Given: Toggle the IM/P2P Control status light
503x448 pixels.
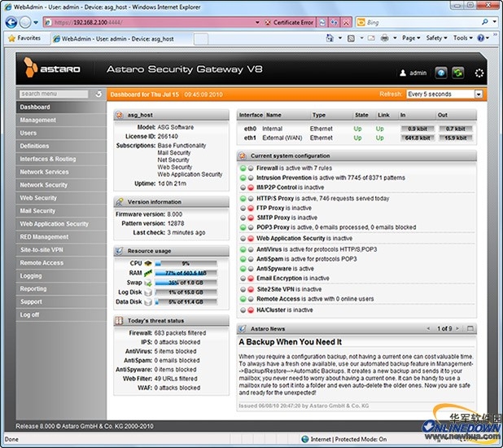Looking at the screenshot, I should 247,187.
